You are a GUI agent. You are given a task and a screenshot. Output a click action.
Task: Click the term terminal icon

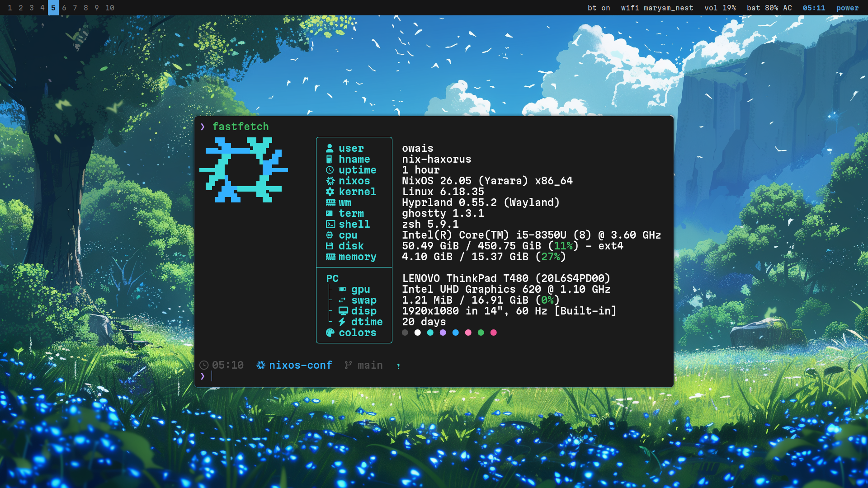[330, 213]
